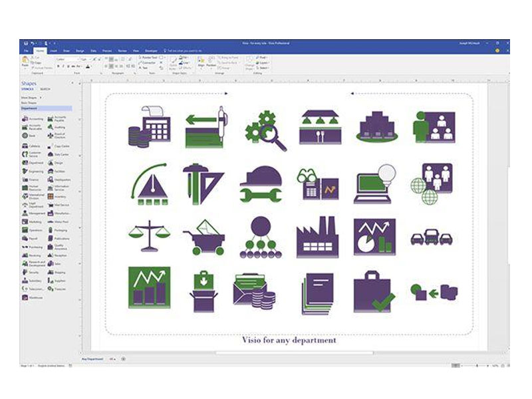Click the laptop with lightbulb icon on canvas
The height and width of the screenshot is (399, 532).
374,184
